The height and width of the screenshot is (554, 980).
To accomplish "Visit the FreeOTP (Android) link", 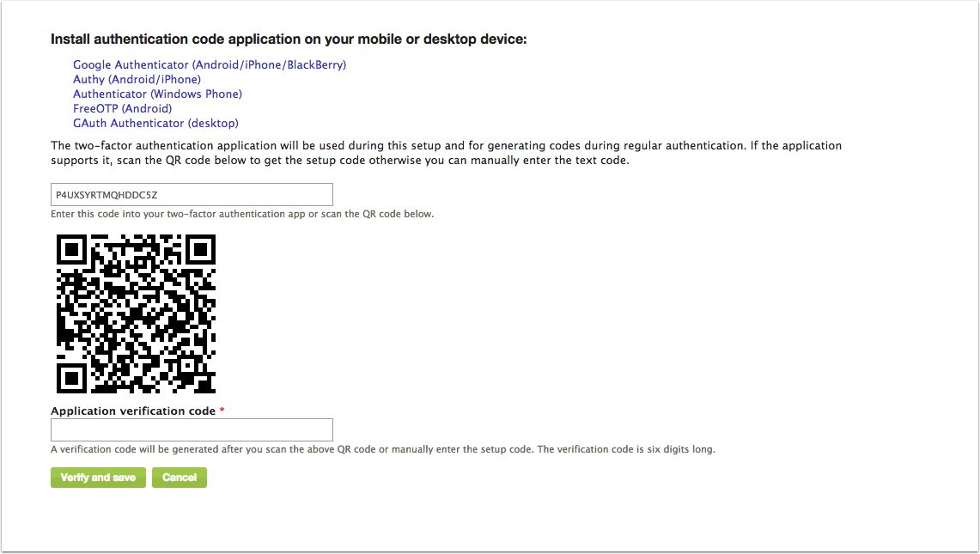I will [123, 108].
